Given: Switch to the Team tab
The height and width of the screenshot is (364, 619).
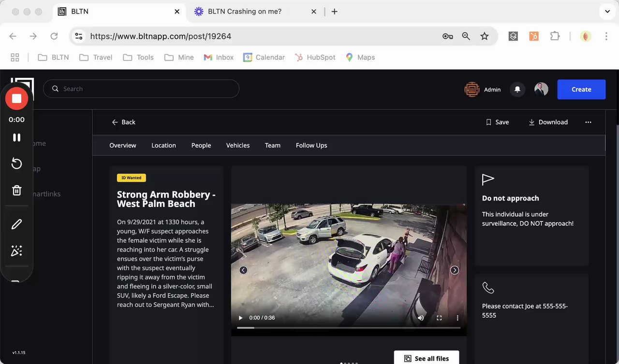Looking at the screenshot, I should tap(273, 146).
